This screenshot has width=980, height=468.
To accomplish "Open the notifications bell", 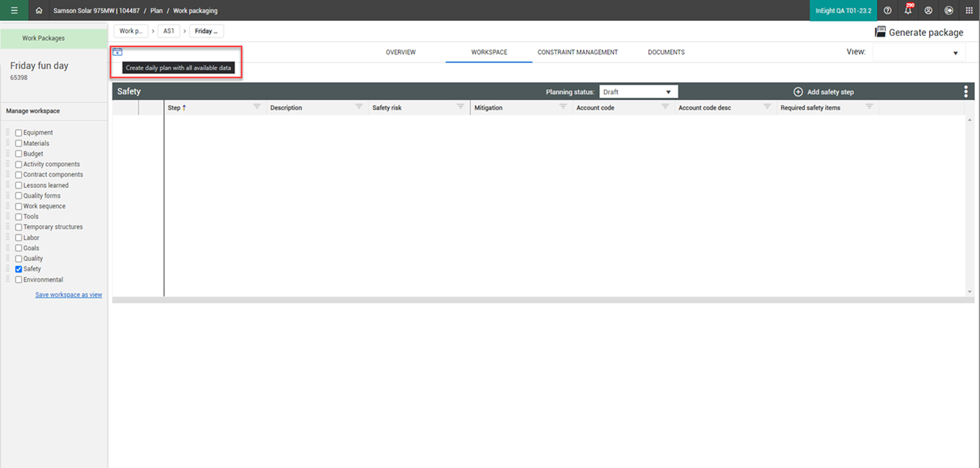I will pyautogui.click(x=908, y=10).
